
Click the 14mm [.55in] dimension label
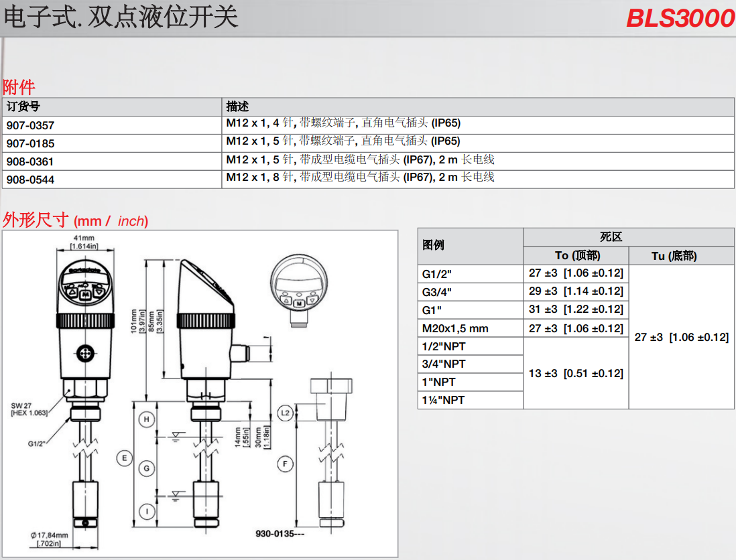241,437
